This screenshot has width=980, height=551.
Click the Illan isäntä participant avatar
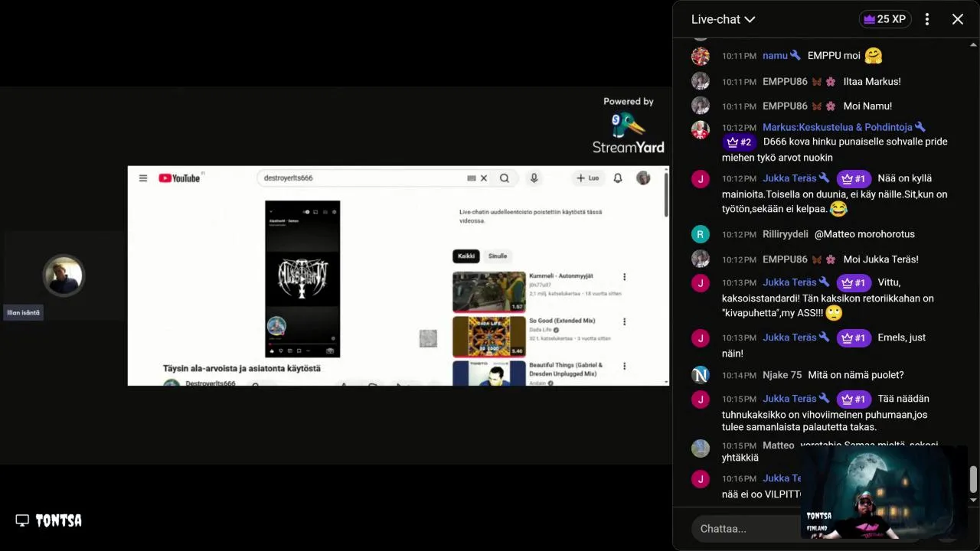tap(64, 275)
